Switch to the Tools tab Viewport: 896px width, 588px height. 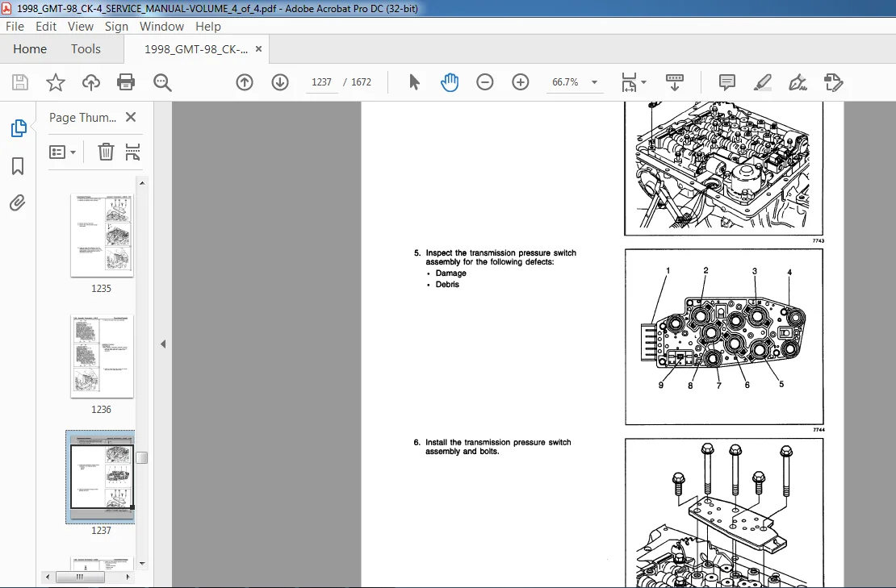pyautogui.click(x=86, y=49)
